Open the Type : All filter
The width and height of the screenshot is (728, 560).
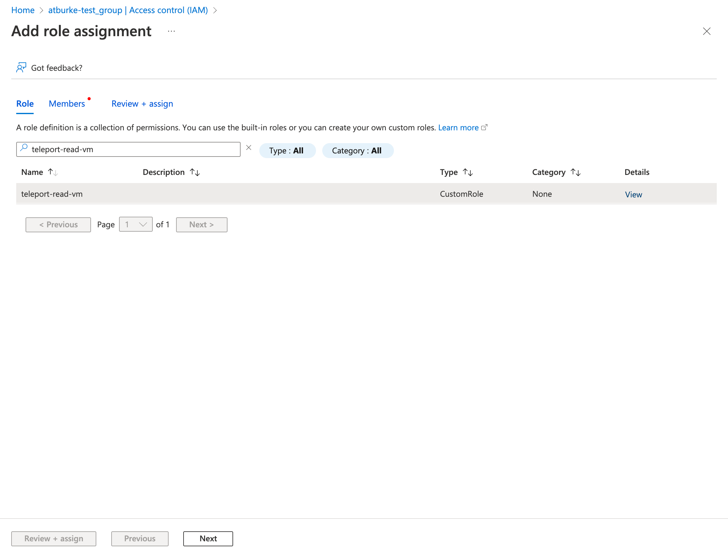[x=287, y=150]
